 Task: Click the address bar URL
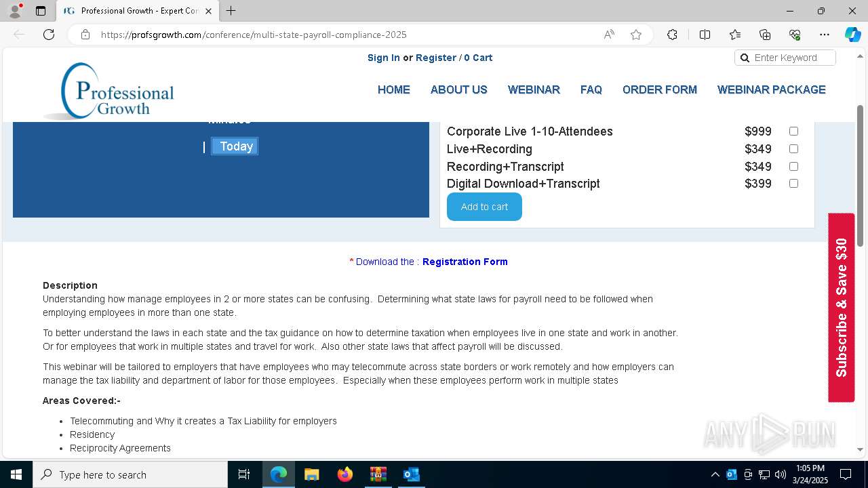pyautogui.click(x=254, y=35)
